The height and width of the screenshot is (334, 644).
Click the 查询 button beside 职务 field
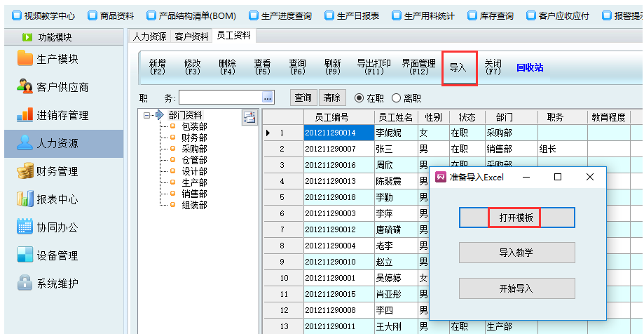click(x=303, y=98)
